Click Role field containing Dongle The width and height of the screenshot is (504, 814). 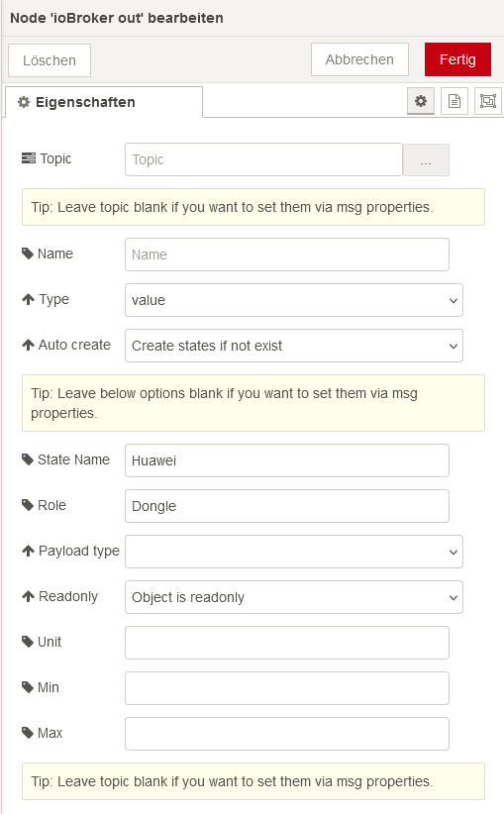(287, 506)
